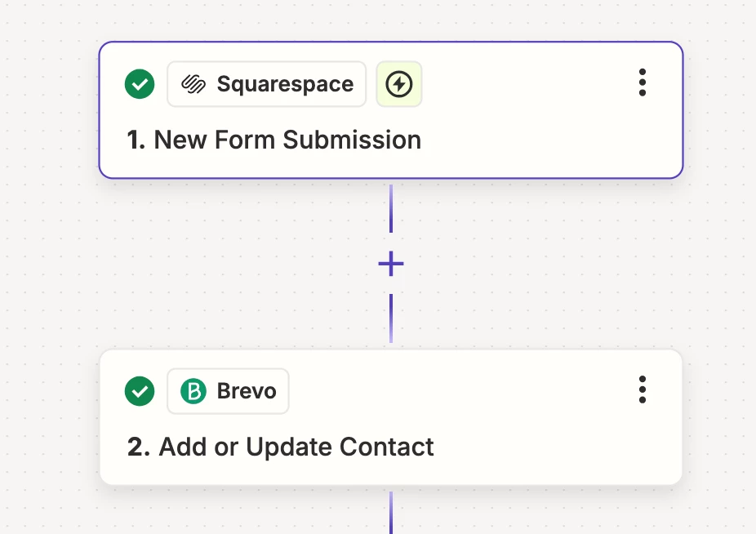Open the "Add or Update Contact" step title
Image resolution: width=756 pixels, height=534 pixels.
coord(296,447)
